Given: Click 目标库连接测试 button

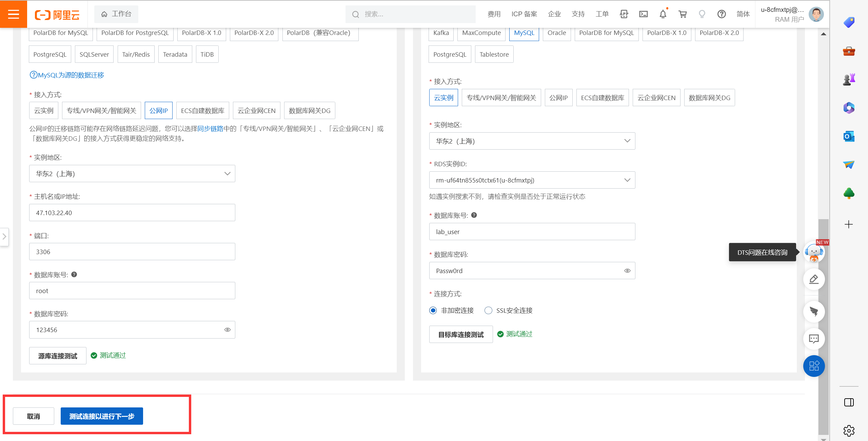Looking at the screenshot, I should [x=461, y=334].
